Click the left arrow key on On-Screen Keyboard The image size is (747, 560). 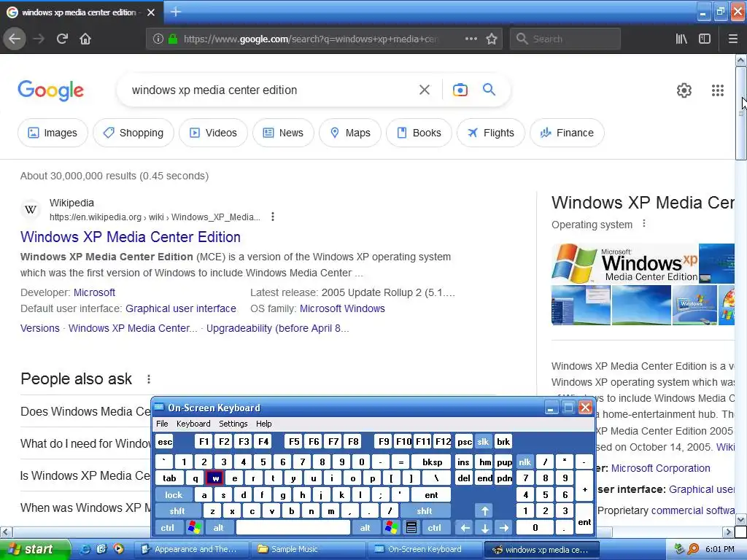click(465, 528)
